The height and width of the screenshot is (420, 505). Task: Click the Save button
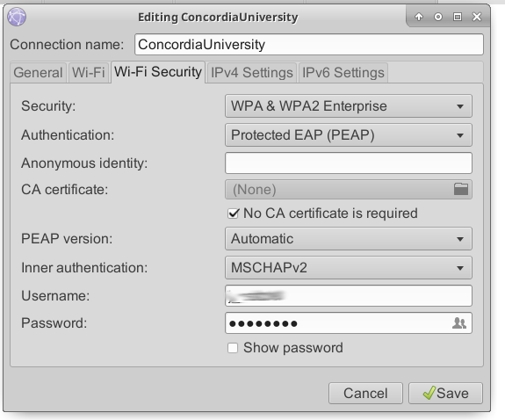[446, 394]
